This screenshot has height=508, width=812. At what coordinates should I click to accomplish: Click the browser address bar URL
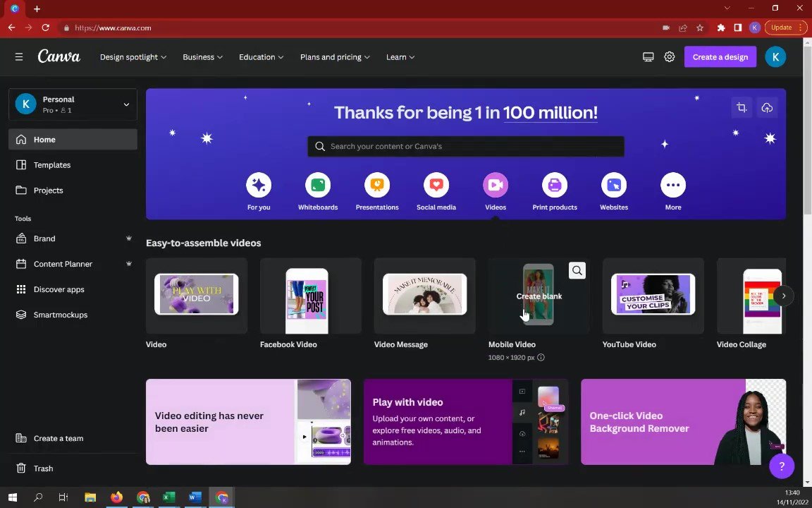113,28
